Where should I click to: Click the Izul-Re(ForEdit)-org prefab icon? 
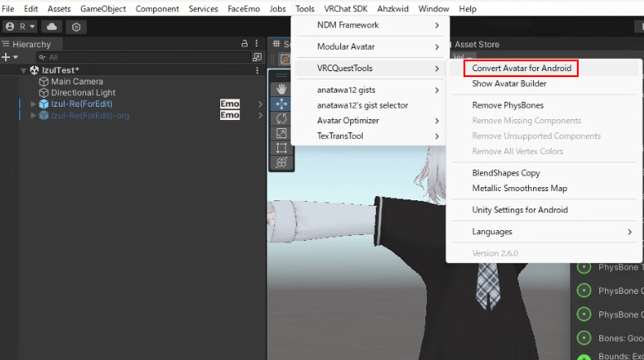[x=44, y=116]
